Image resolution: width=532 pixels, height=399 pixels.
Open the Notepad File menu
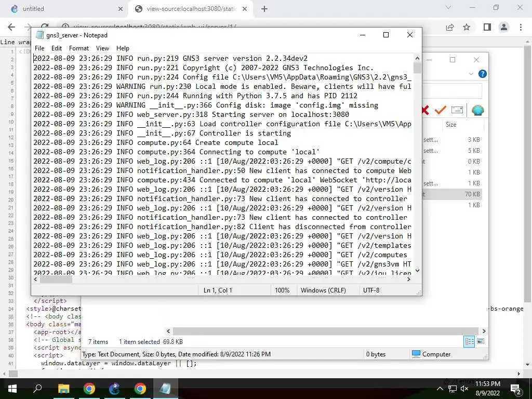[39, 48]
